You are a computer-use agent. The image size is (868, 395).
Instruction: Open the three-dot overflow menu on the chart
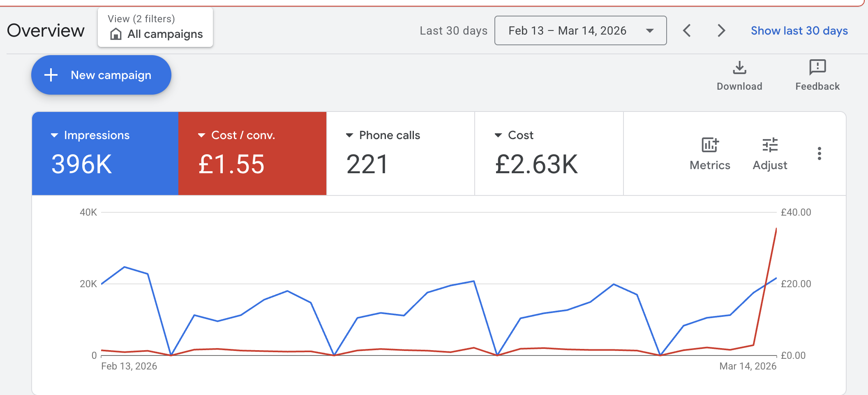(819, 154)
